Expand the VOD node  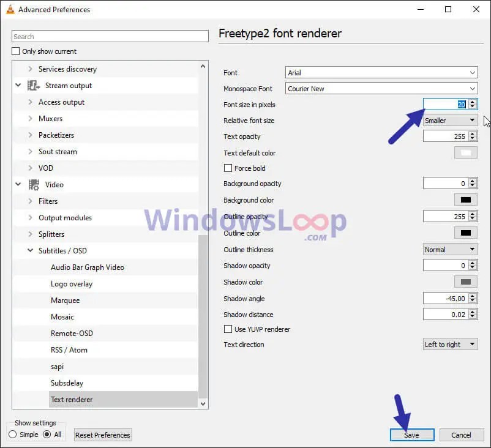31,168
